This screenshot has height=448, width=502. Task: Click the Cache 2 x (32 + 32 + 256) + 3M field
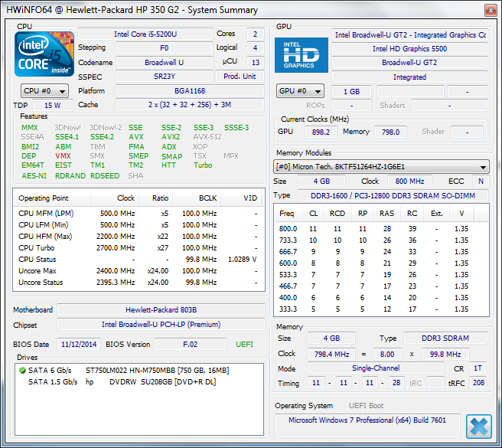click(x=190, y=104)
